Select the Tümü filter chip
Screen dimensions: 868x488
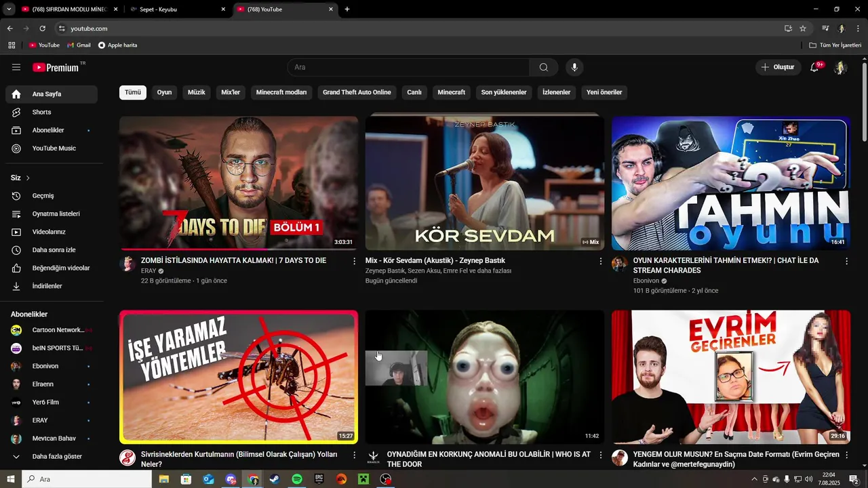(x=133, y=92)
